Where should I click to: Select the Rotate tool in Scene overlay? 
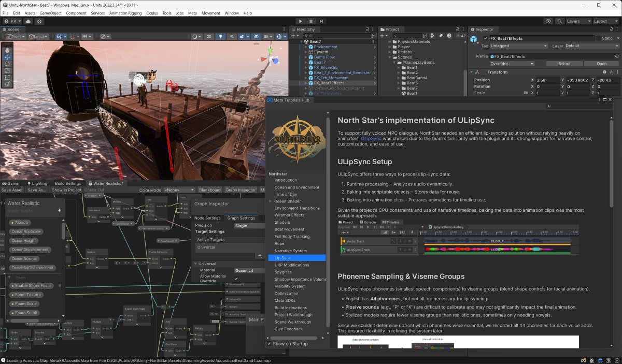(x=7, y=64)
